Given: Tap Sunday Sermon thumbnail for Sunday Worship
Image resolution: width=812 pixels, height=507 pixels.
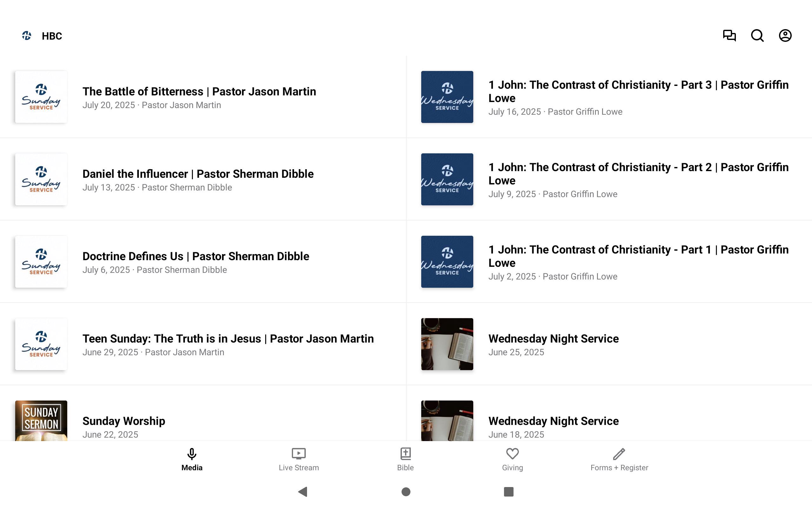Looking at the screenshot, I should (41, 420).
